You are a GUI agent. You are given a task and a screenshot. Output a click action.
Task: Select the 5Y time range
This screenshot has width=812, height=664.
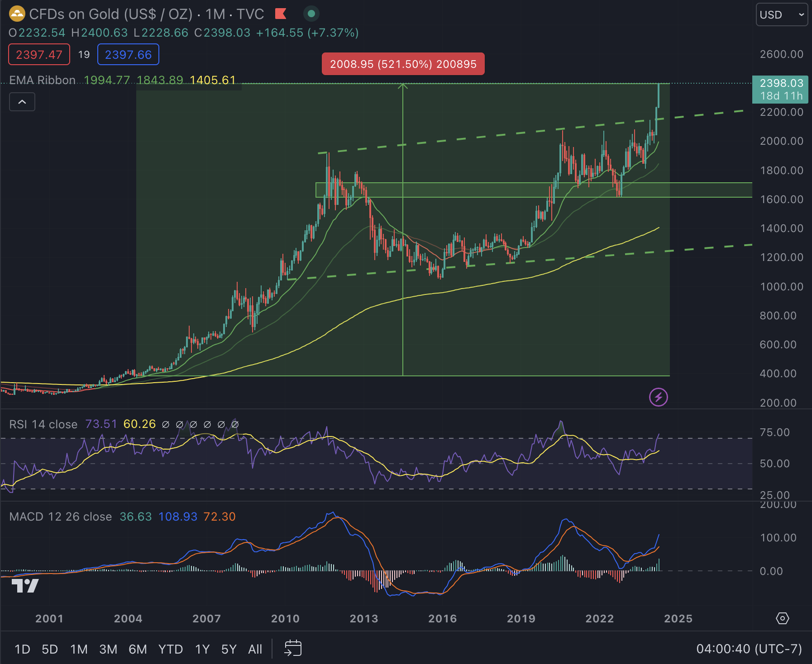(229, 649)
